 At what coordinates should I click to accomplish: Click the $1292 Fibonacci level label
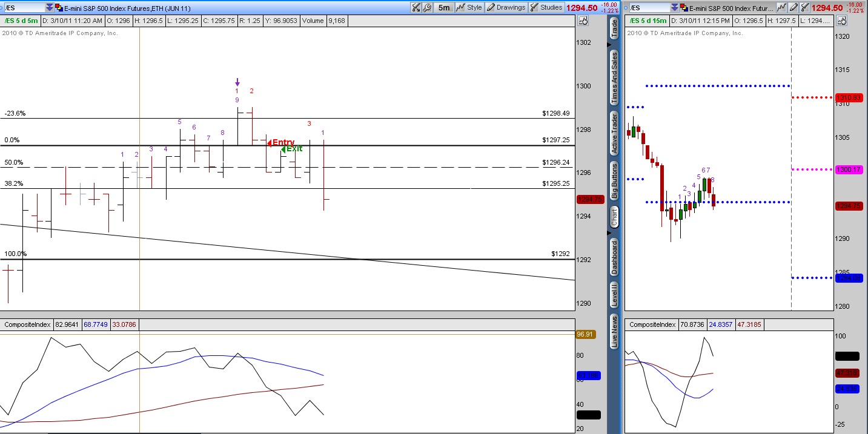(561, 254)
